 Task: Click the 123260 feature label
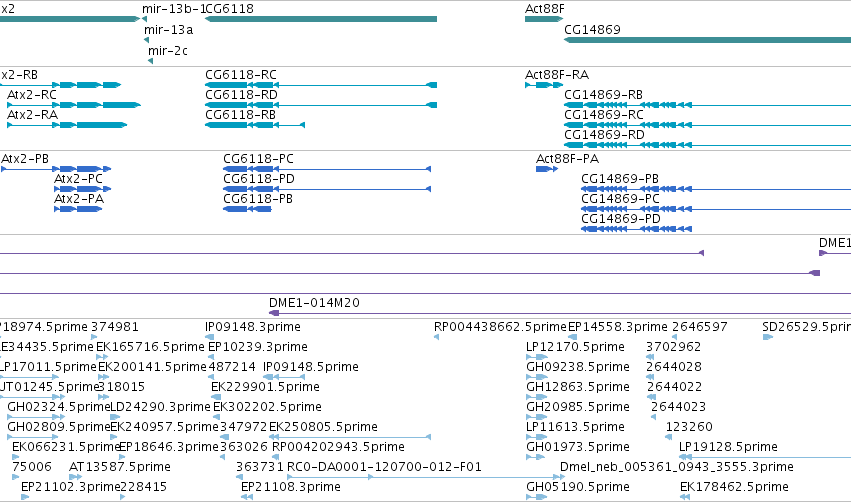689,428
